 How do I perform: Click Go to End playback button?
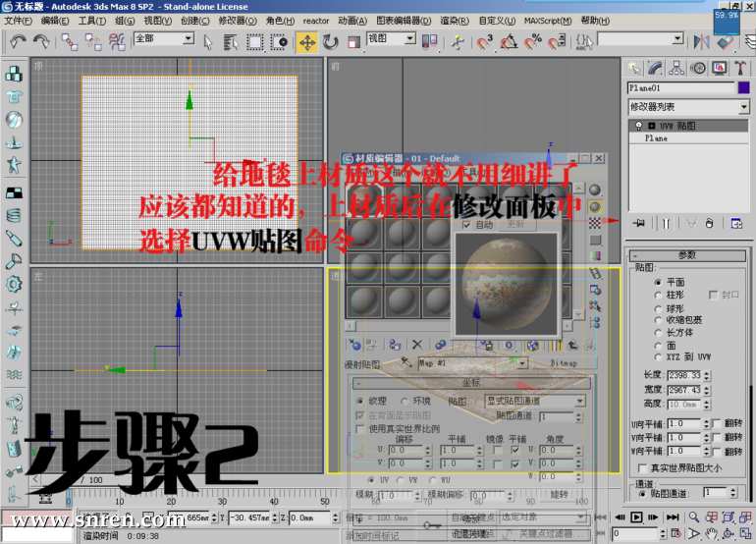(x=673, y=517)
